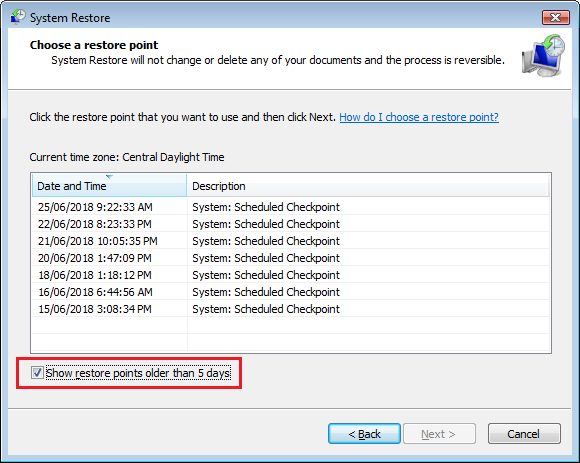Pick the 16/06/2018 6:44:56 AM checkpoint

pos(291,292)
